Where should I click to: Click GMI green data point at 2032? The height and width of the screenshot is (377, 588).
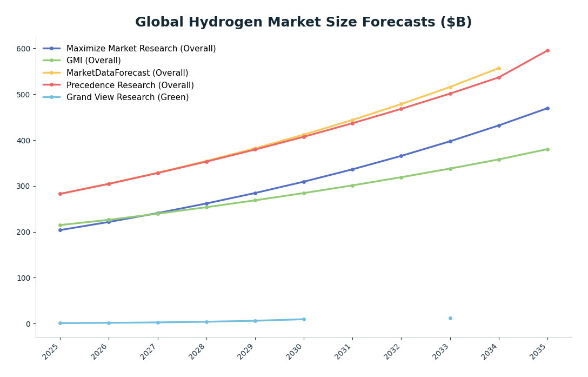tap(401, 177)
